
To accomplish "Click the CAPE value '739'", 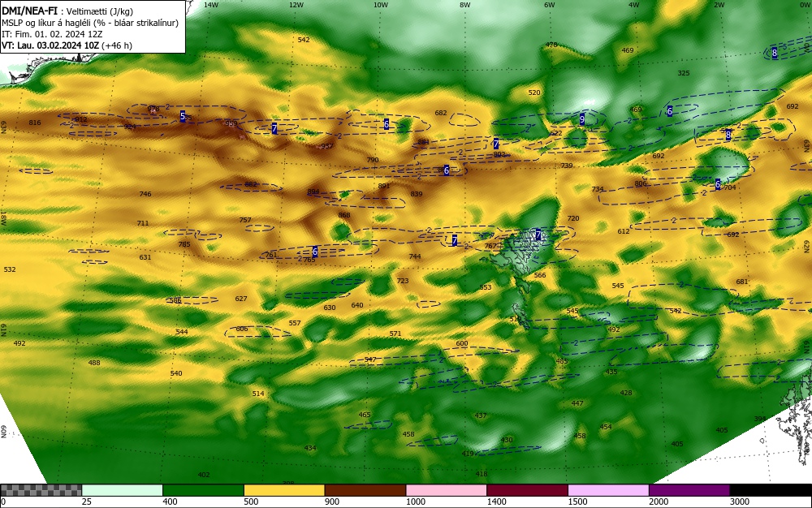I will click(x=567, y=166).
